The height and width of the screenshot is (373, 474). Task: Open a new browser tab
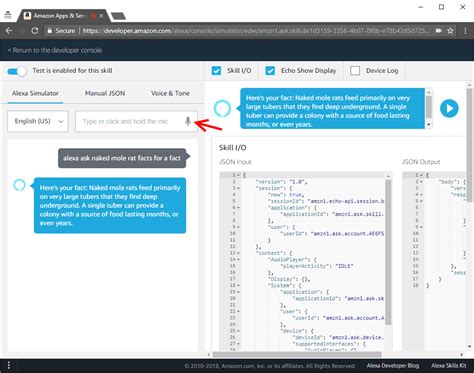coord(118,16)
